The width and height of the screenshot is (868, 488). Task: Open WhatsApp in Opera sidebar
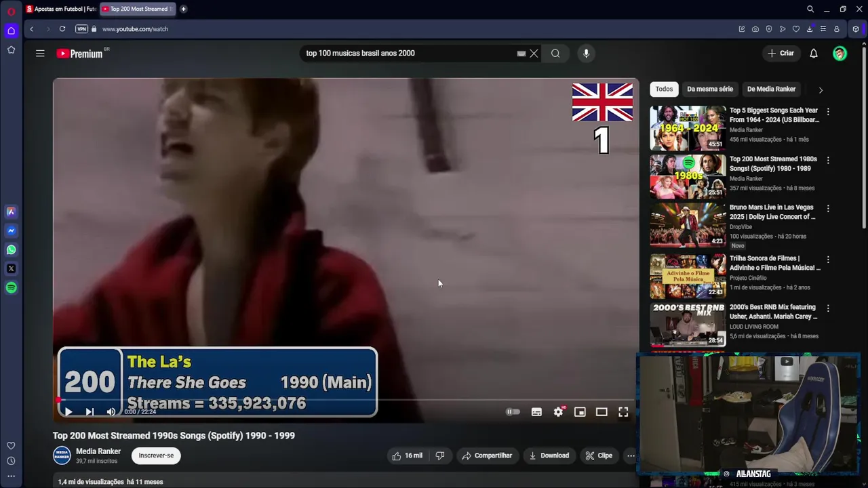click(11, 249)
